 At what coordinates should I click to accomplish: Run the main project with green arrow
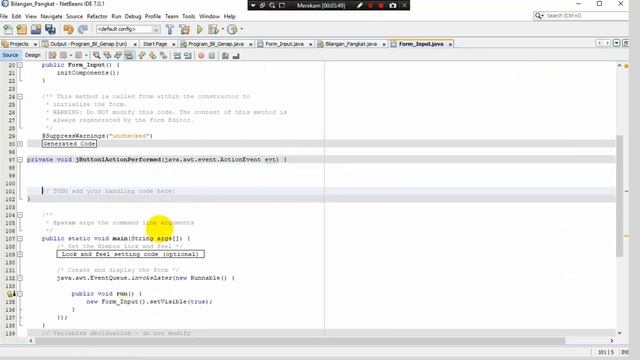click(200, 29)
